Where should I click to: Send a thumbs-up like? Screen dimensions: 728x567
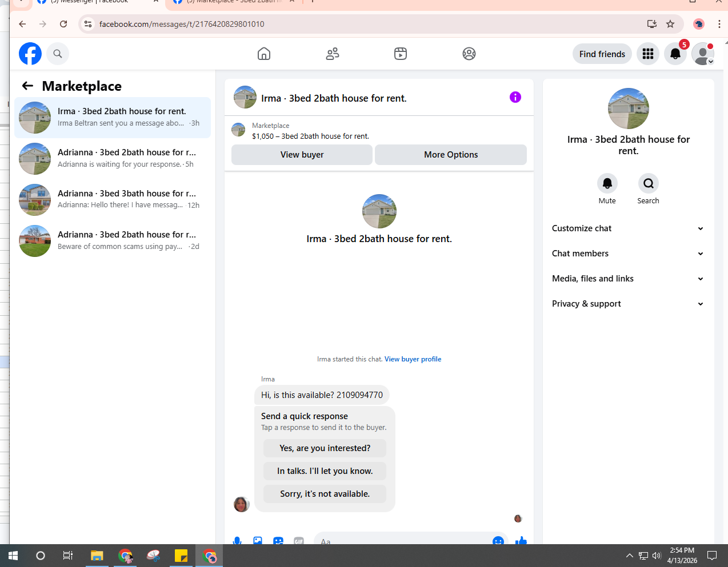coord(521,540)
